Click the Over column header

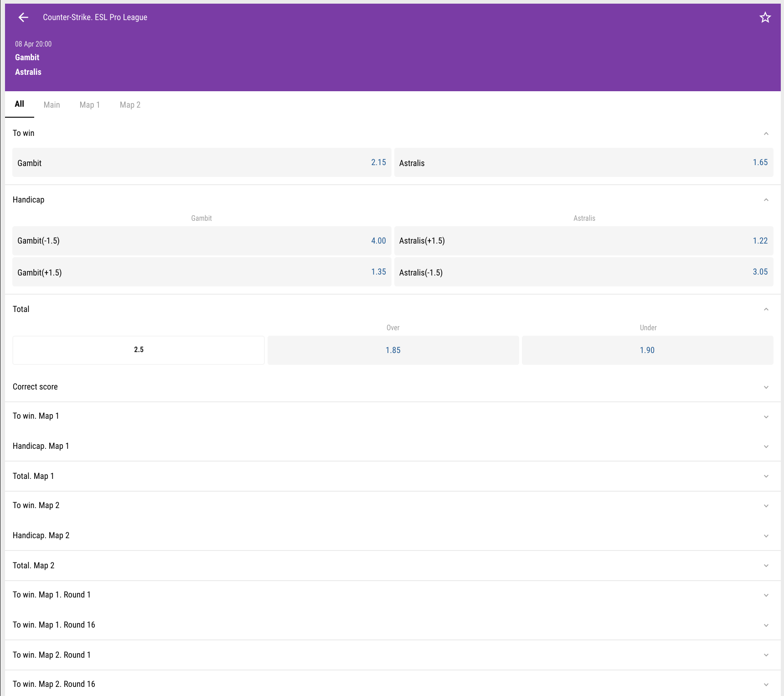(393, 327)
